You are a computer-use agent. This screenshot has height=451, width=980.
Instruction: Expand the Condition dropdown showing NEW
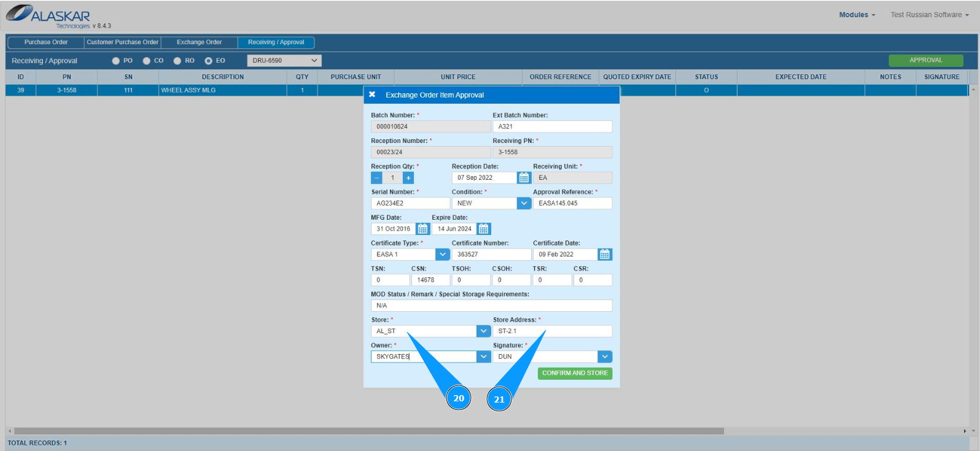pyautogui.click(x=524, y=203)
